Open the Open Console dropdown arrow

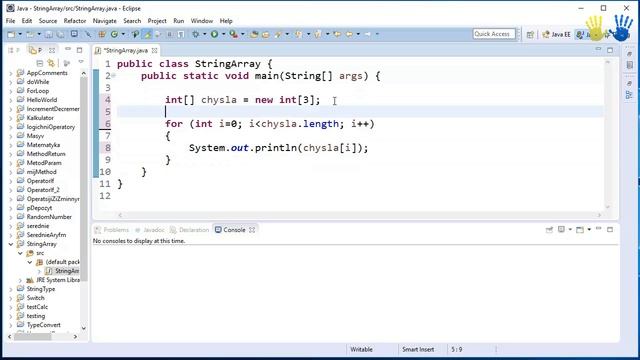pos(589,230)
